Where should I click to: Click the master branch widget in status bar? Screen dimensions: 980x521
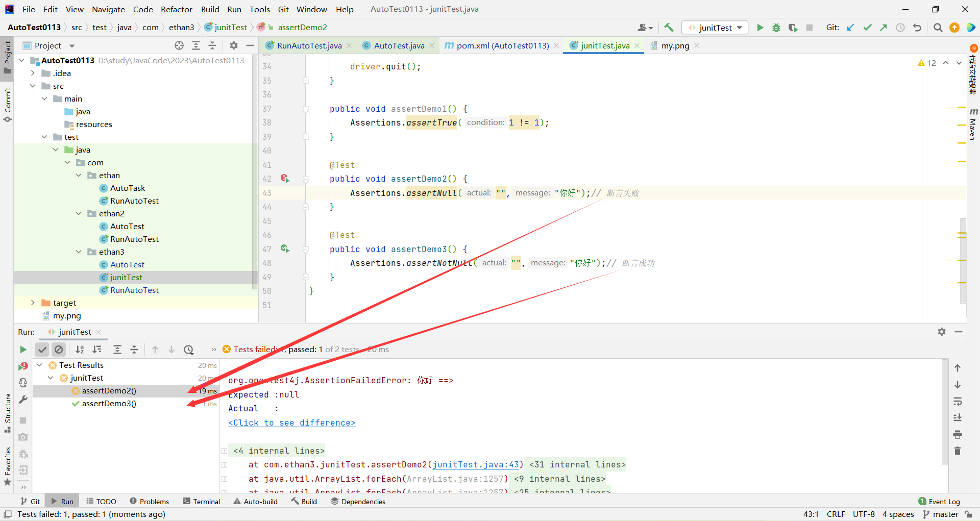click(x=941, y=514)
